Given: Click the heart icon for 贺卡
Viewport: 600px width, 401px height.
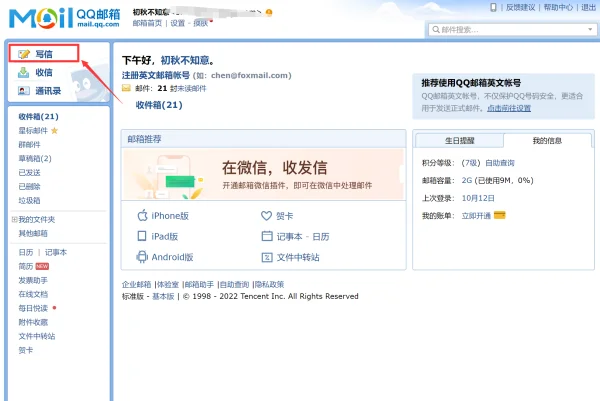Looking at the screenshot, I should point(266,216).
